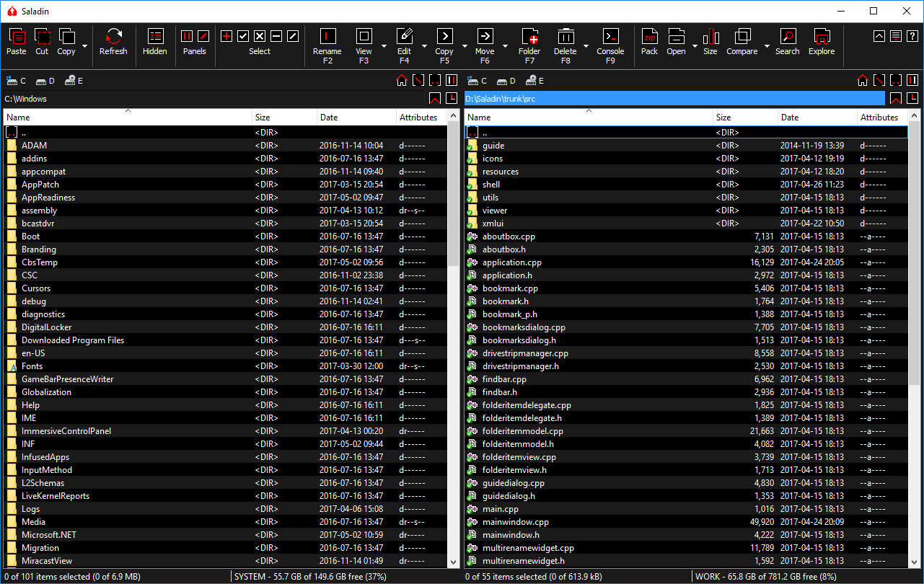
Task: Expand the clipboard Copy dropdown arrow
Action: click(x=85, y=45)
